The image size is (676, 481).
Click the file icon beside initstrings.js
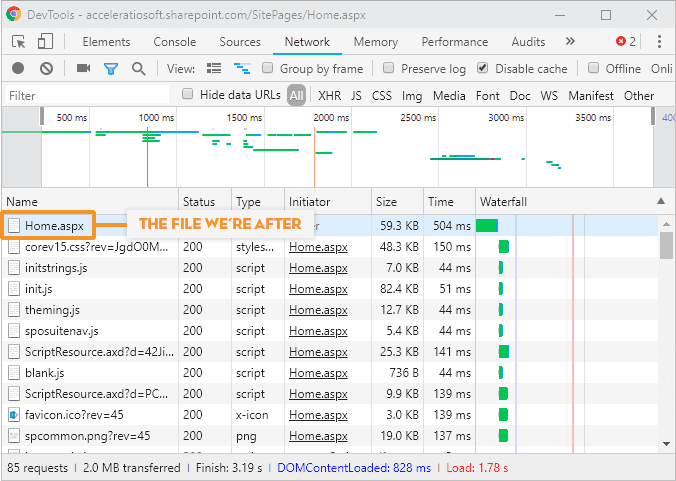(x=14, y=268)
